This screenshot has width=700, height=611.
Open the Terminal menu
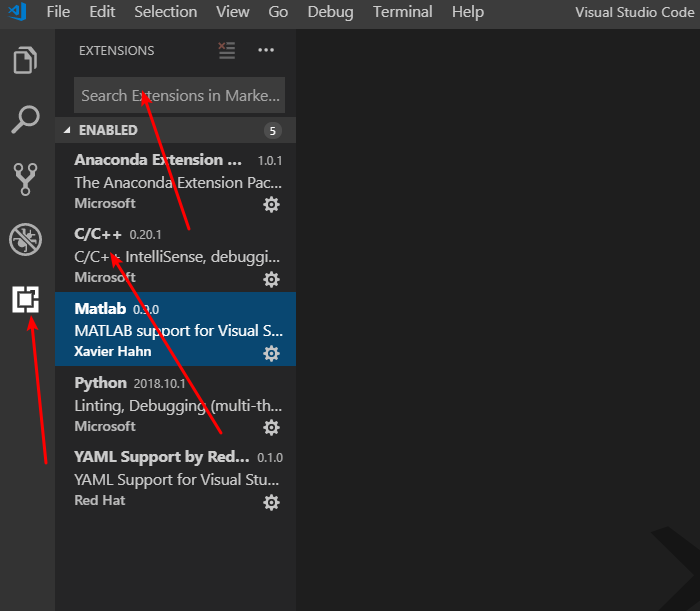[x=403, y=12]
